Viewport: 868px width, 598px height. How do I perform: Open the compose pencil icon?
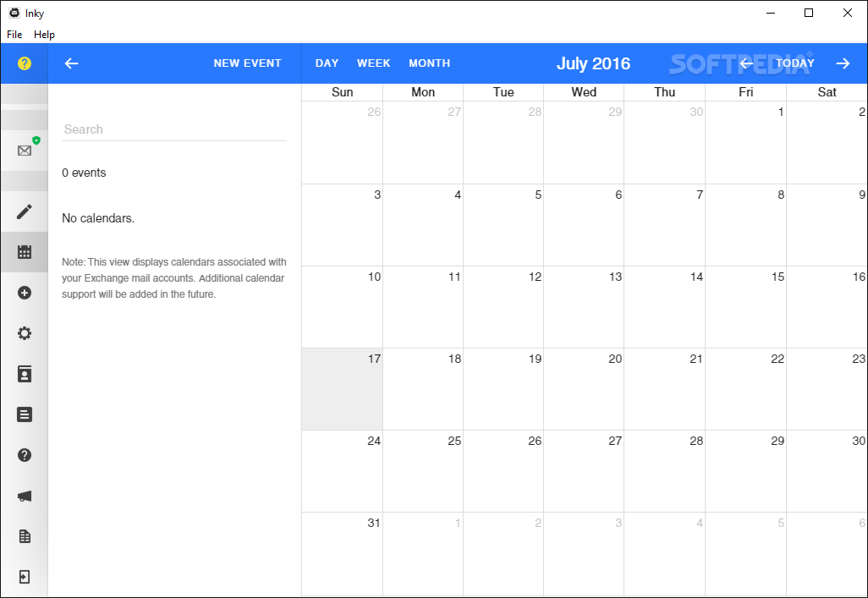[x=25, y=211]
